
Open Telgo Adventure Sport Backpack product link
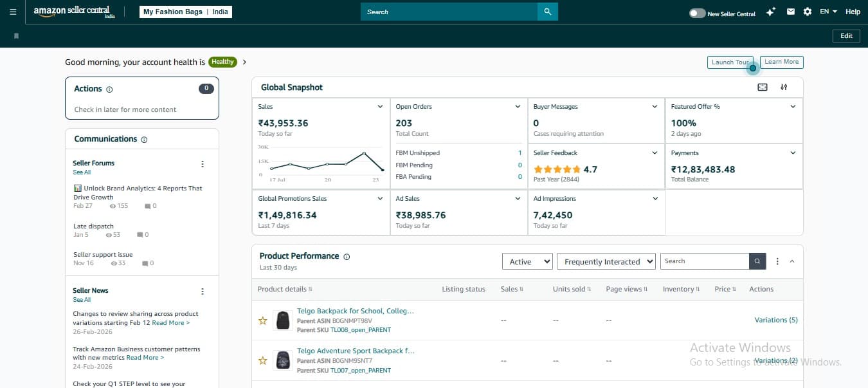pos(356,351)
